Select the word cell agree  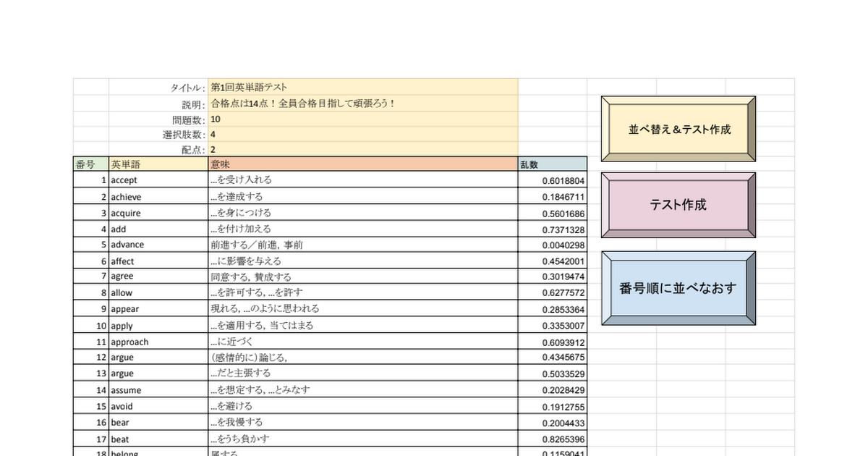(x=158, y=276)
